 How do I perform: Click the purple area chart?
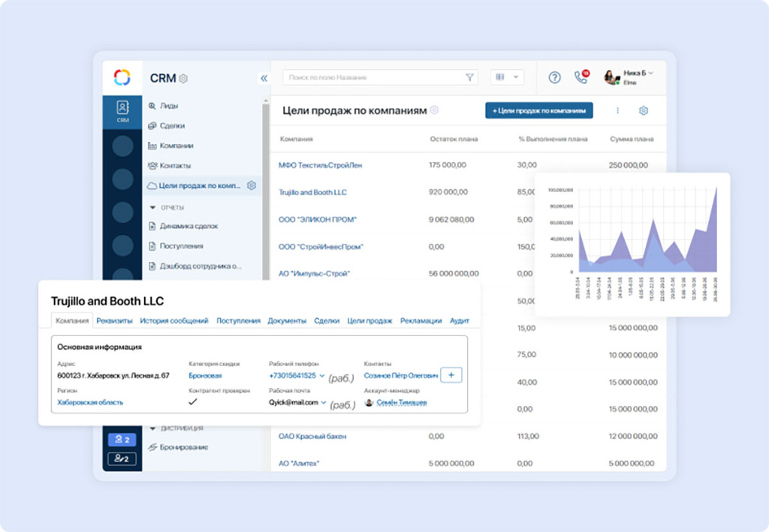click(641, 240)
